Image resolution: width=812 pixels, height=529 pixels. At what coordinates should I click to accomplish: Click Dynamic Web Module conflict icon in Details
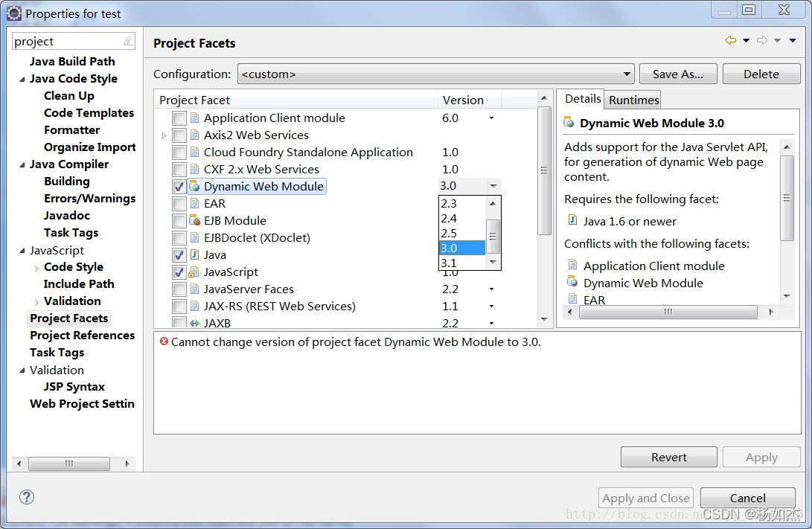[x=572, y=281]
